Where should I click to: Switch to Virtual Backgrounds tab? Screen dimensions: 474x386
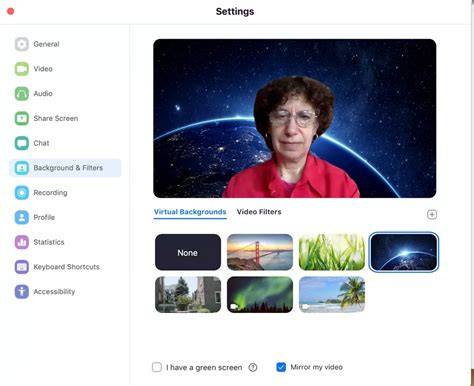pos(190,212)
